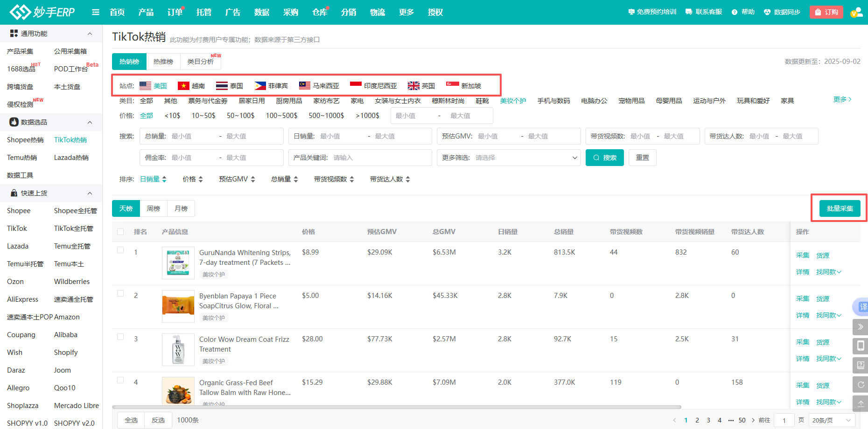Image resolution: width=868 pixels, height=429 pixels.
Task: Toggle the hamburger menu icon in header
Action: (96, 12)
